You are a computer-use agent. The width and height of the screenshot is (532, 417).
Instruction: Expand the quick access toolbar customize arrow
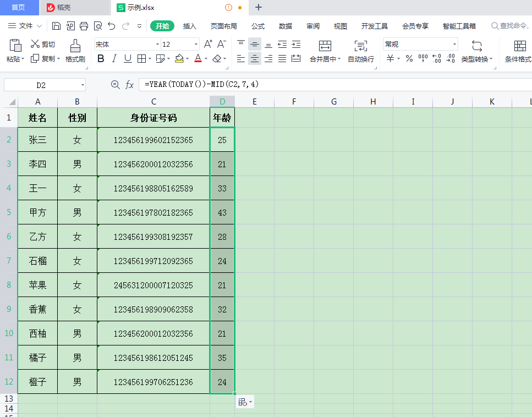click(x=139, y=26)
